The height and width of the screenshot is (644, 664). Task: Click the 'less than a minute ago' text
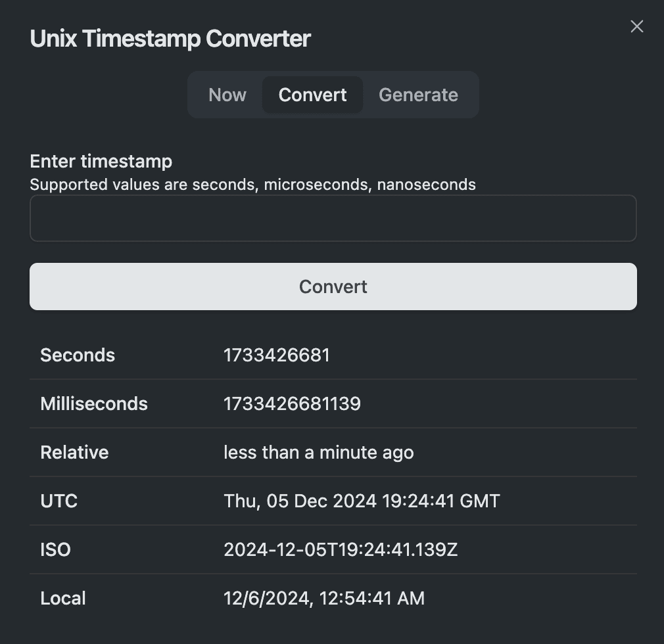(318, 453)
